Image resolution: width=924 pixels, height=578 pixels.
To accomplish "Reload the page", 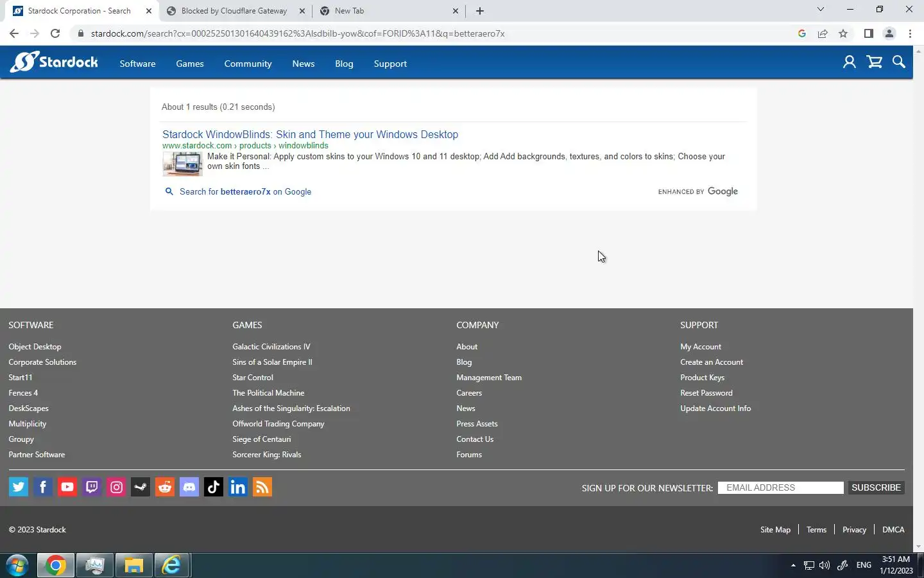I will pyautogui.click(x=55, y=33).
